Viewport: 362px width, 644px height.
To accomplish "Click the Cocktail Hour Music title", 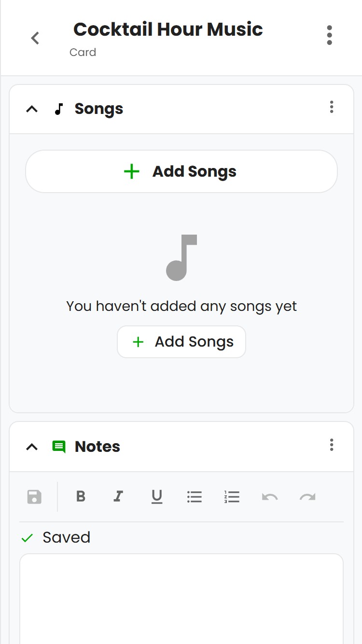I will point(168,29).
